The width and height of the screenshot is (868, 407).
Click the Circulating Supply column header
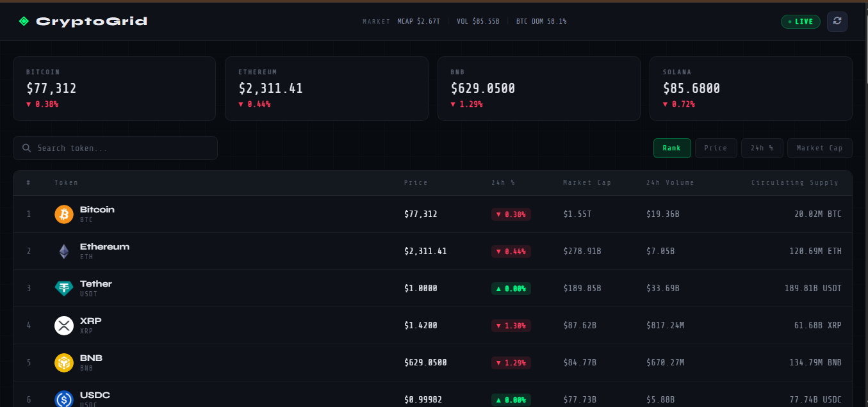click(795, 182)
